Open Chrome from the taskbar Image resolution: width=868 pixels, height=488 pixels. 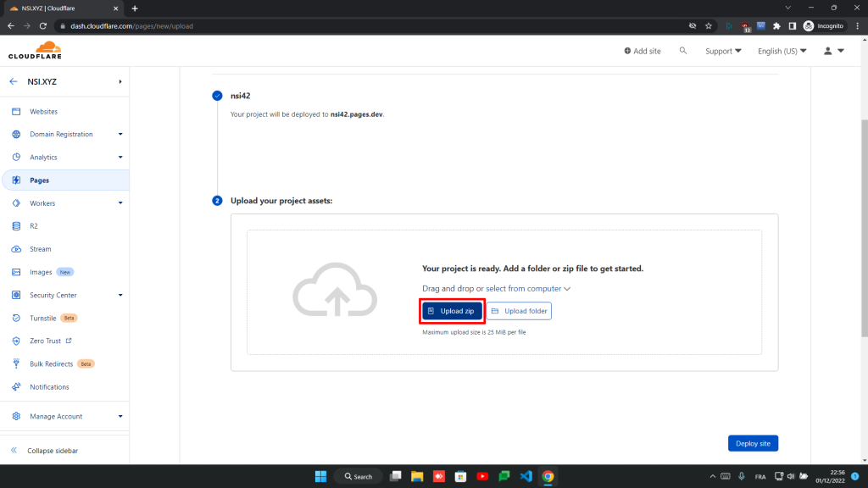[548, 476]
